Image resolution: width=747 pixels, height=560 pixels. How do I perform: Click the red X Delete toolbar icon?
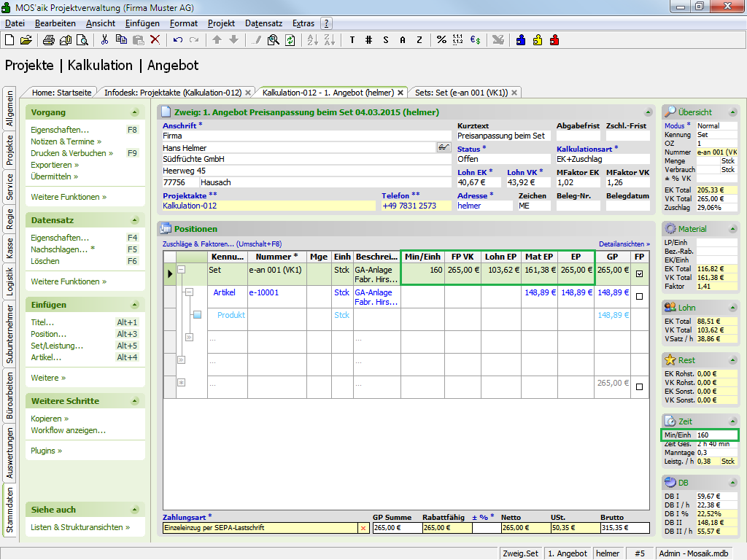(155, 40)
